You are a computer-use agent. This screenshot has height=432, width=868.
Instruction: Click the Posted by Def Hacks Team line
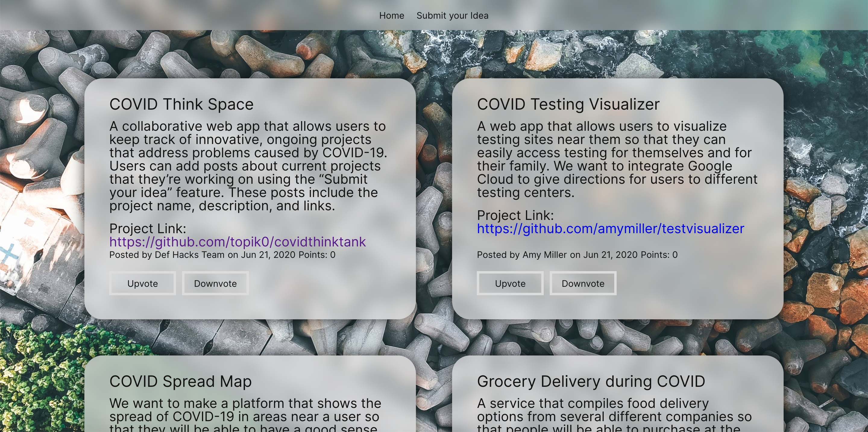coord(222,255)
